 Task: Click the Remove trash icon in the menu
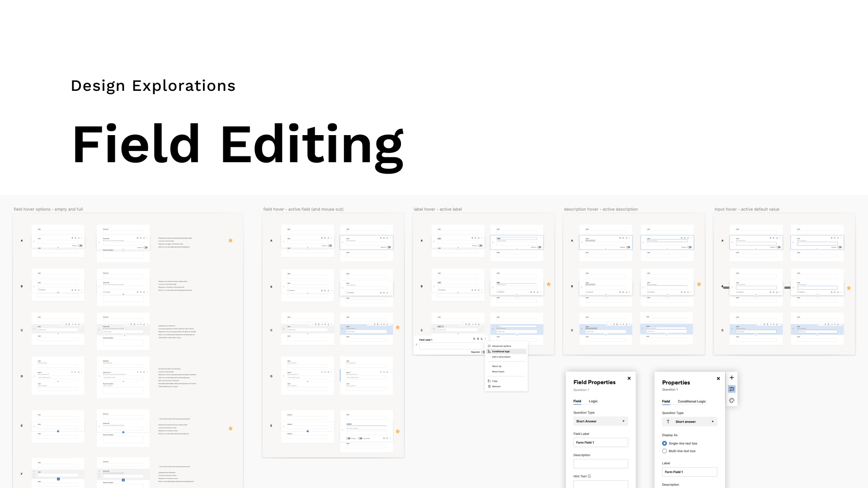[489, 386]
